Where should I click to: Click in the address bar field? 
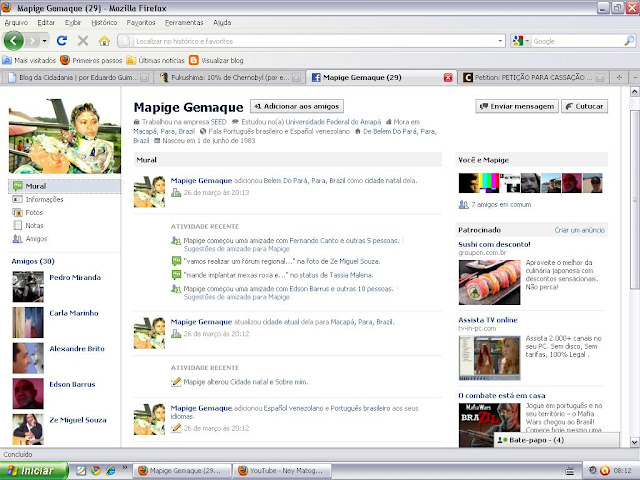(308, 41)
